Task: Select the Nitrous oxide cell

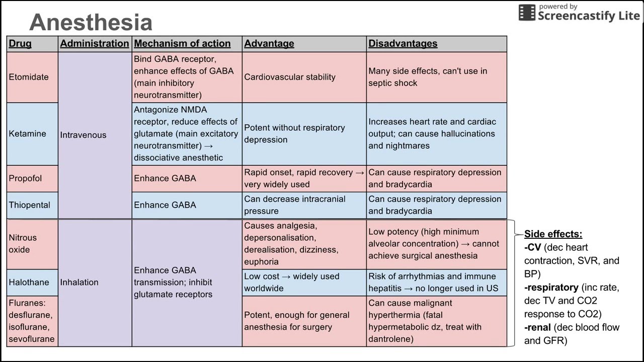Action: tap(23, 244)
